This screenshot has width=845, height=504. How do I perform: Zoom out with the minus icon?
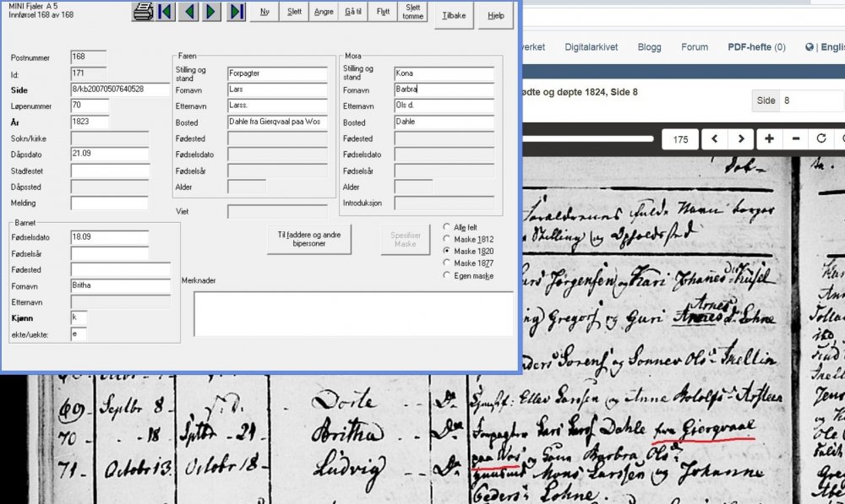pyautogui.click(x=795, y=139)
